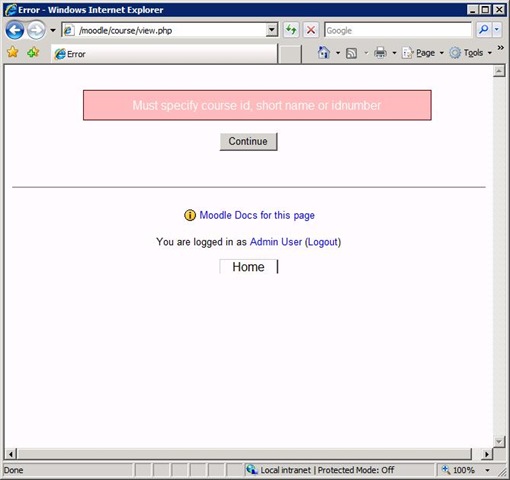Click the red Stop loading icon
Image resolution: width=510 pixels, height=480 pixels.
[311, 30]
